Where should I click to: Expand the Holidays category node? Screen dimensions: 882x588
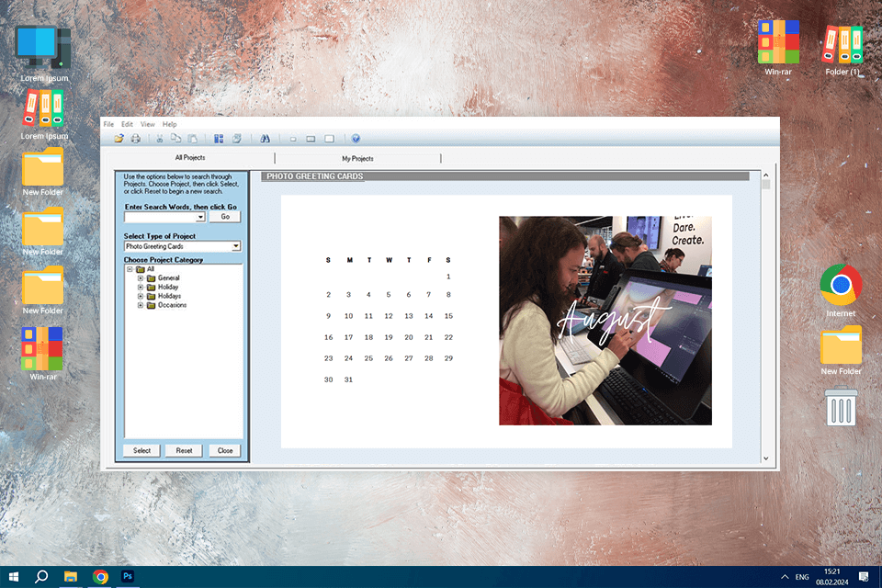coord(140,296)
